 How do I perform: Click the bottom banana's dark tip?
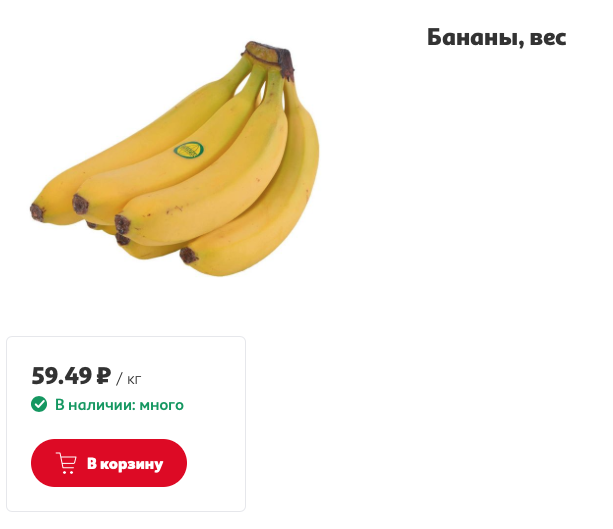188,255
